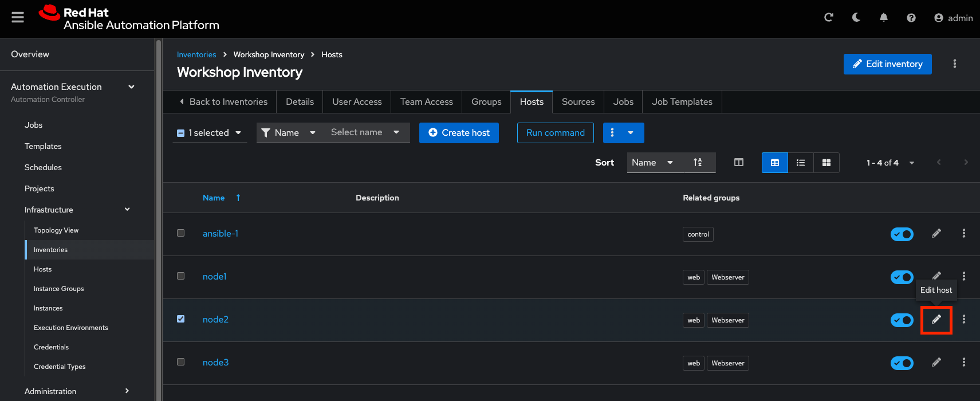Collapse the Automation Execution section

click(131, 87)
